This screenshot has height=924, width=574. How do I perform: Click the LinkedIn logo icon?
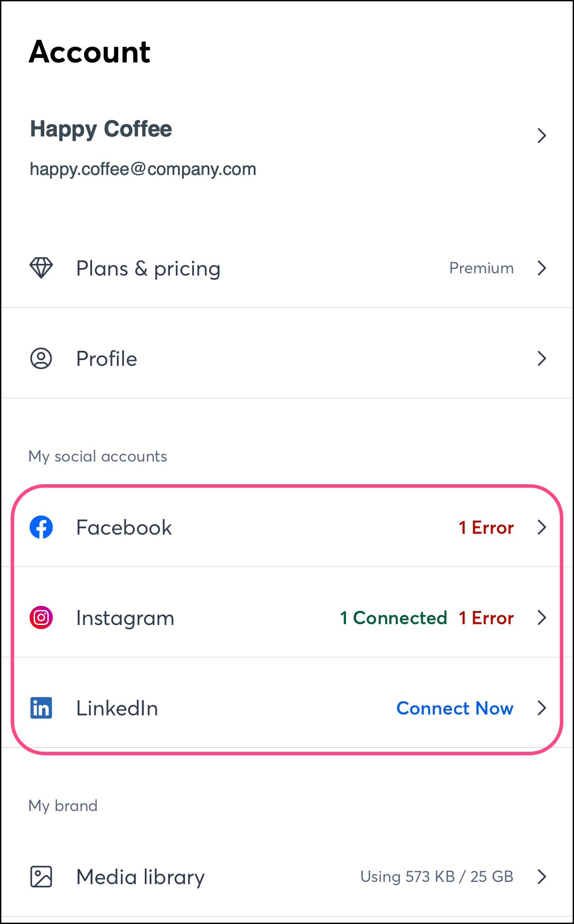(x=41, y=708)
